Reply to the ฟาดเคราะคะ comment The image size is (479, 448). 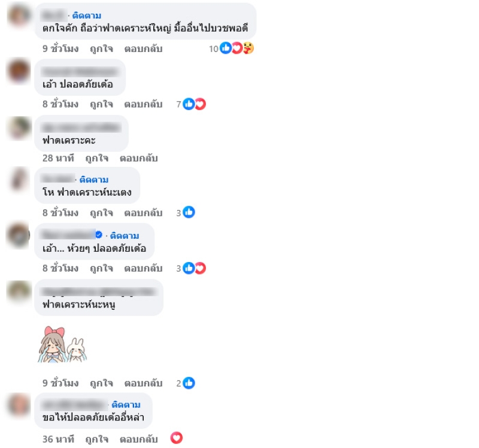139,159
